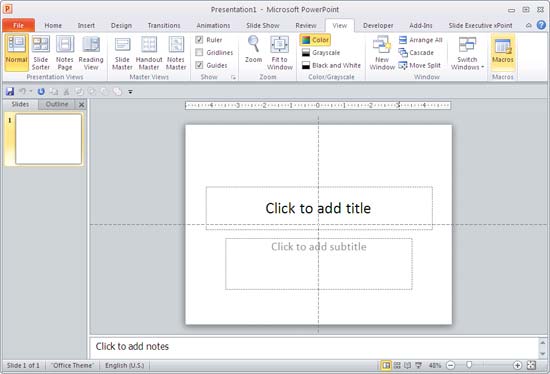Uncheck the Guides checkbox
The height and width of the screenshot is (374, 550).
(199, 65)
